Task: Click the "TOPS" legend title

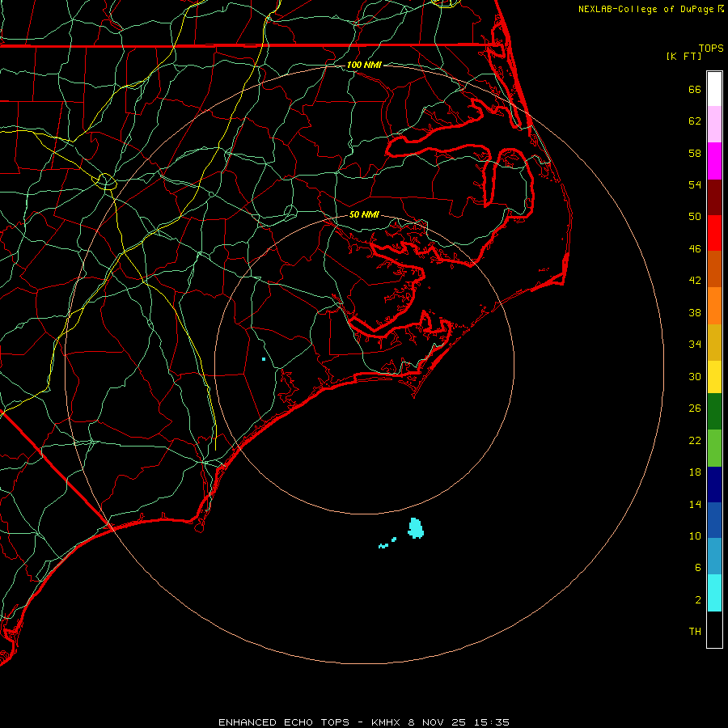Action: click(x=711, y=49)
